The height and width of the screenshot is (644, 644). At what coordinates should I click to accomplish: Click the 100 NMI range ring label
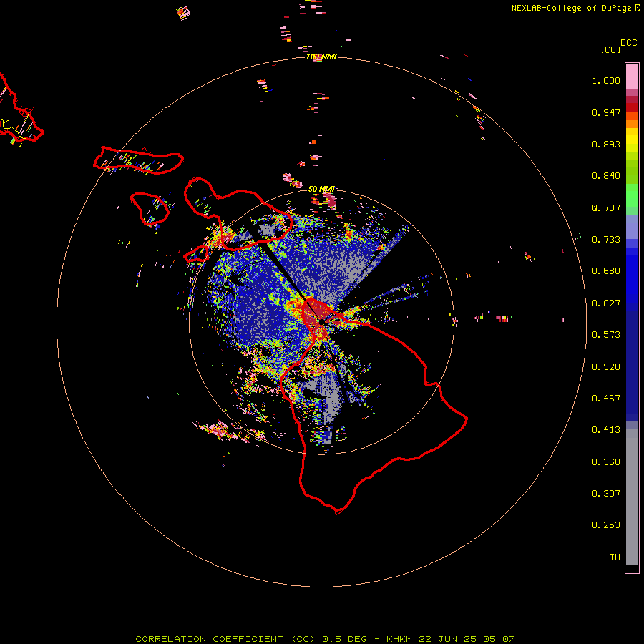(x=321, y=57)
